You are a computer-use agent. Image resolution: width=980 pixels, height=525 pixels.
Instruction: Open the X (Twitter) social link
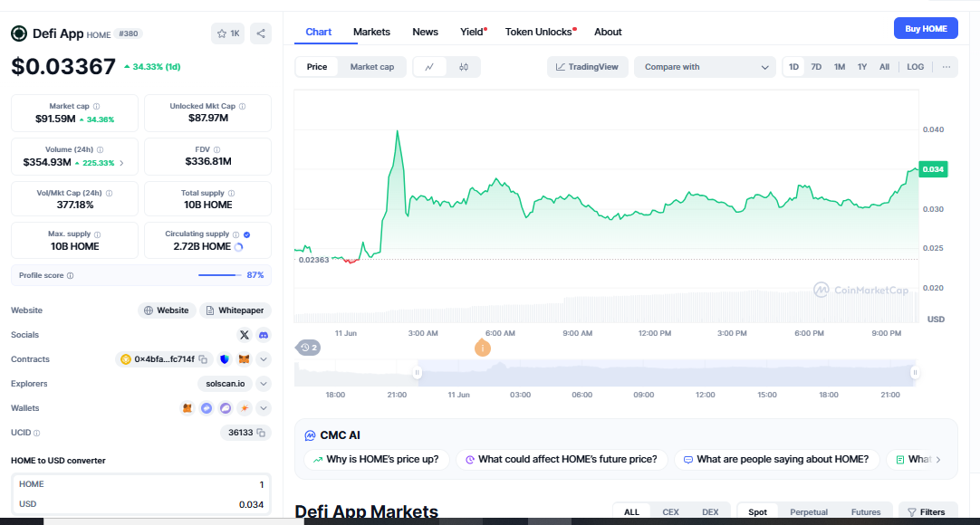(x=245, y=335)
